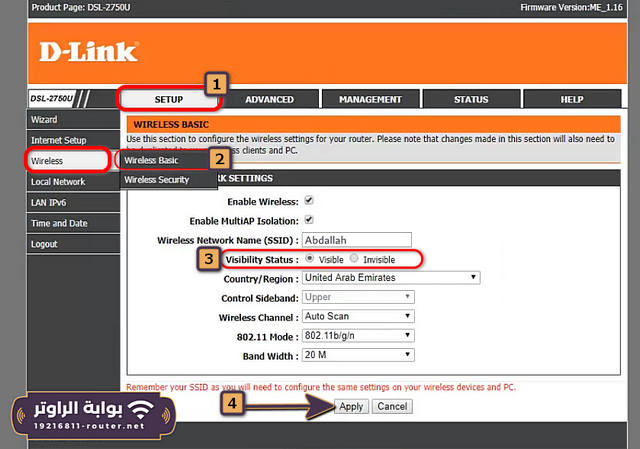The image size is (640, 449).
Task: Open the Control Sideband dropdown
Action: pos(358,297)
